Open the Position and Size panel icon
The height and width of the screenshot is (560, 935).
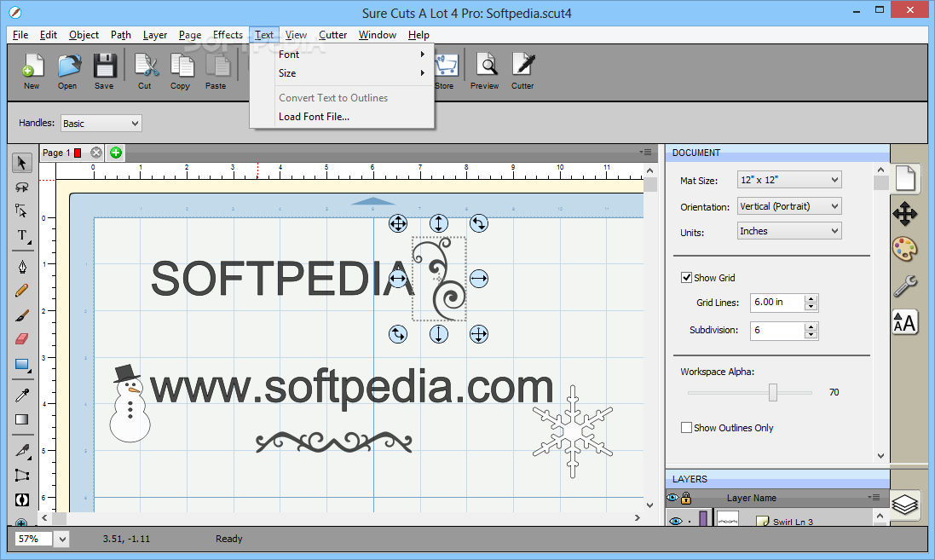pyautogui.click(x=904, y=213)
